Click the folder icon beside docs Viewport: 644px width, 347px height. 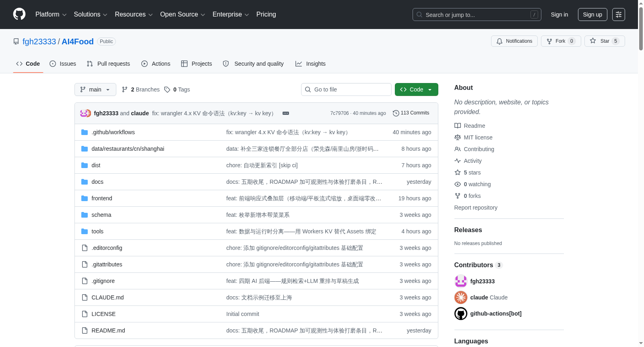click(x=85, y=182)
